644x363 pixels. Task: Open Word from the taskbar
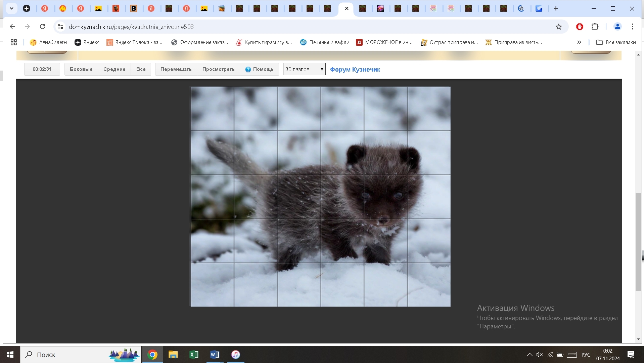tap(215, 355)
